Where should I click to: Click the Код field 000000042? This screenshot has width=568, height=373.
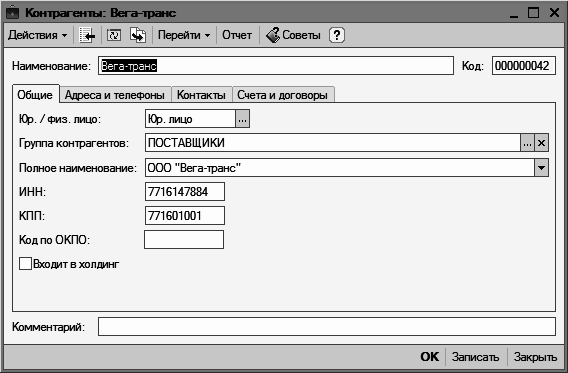[523, 66]
